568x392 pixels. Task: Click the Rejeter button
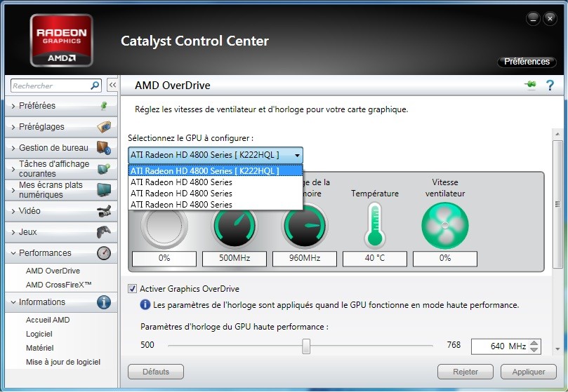point(465,372)
